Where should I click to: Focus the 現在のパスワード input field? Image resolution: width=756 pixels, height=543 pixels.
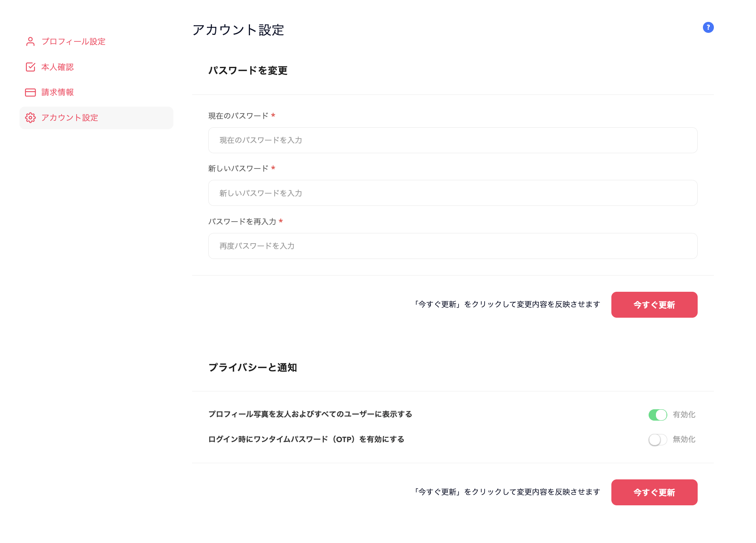(453, 140)
